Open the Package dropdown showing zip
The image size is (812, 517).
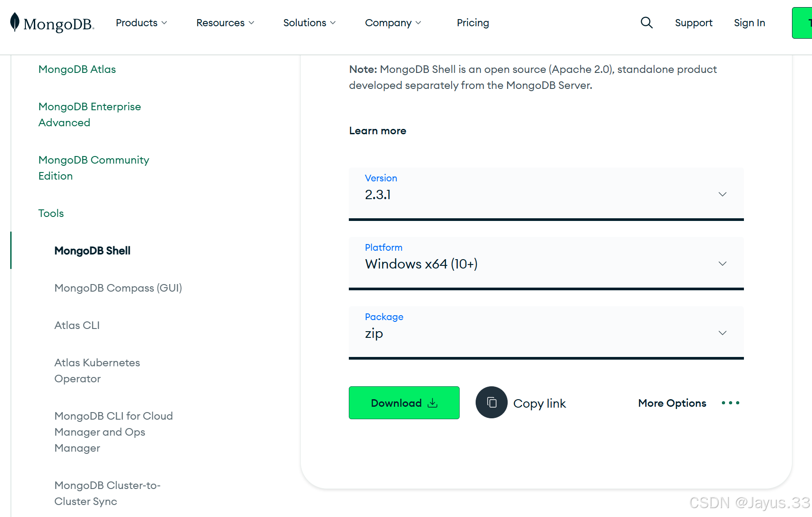(x=546, y=333)
